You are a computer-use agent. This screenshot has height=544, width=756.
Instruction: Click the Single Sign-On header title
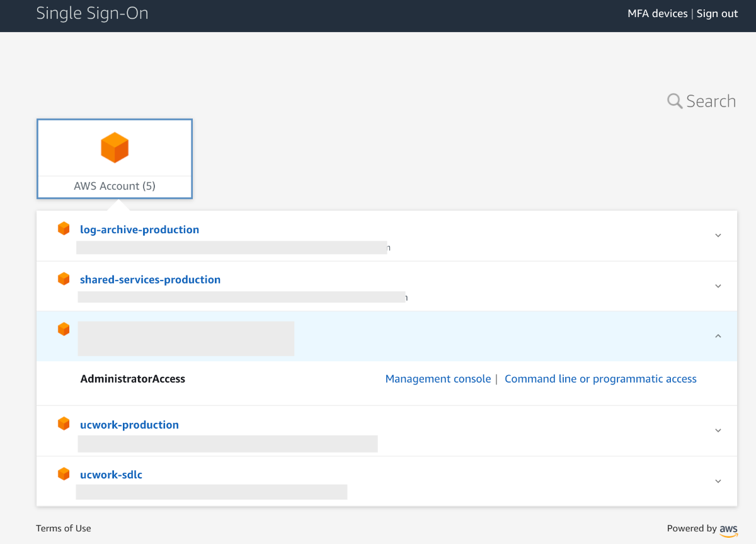point(92,13)
